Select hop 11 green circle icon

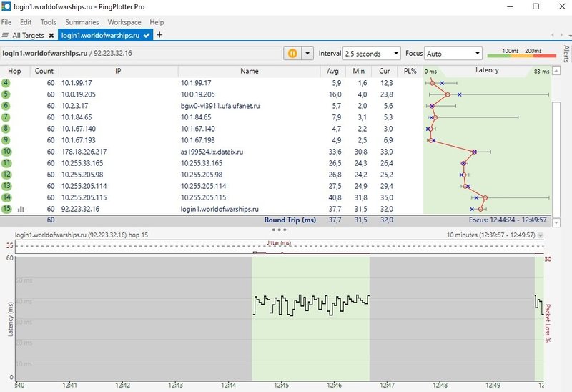click(x=6, y=163)
